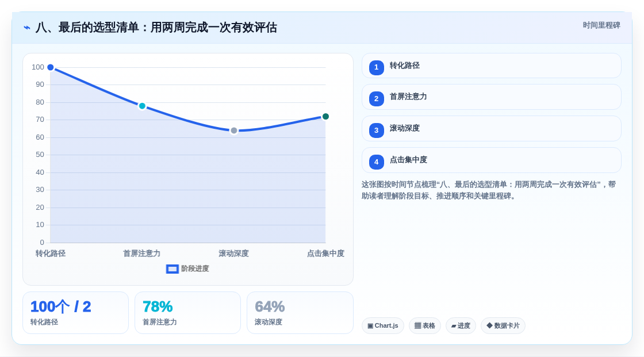Select the 转化路径 list item
The height and width of the screenshot is (357, 644).
[x=491, y=66]
